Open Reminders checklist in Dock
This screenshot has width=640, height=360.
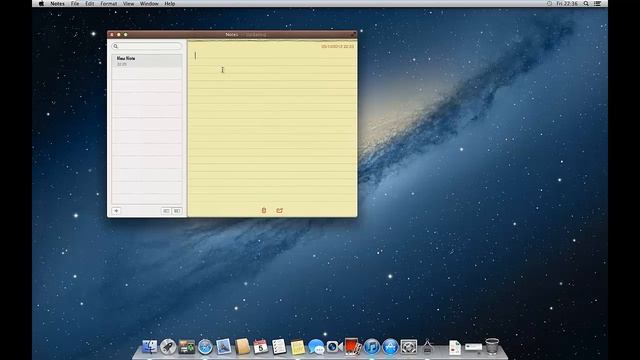click(x=279, y=347)
